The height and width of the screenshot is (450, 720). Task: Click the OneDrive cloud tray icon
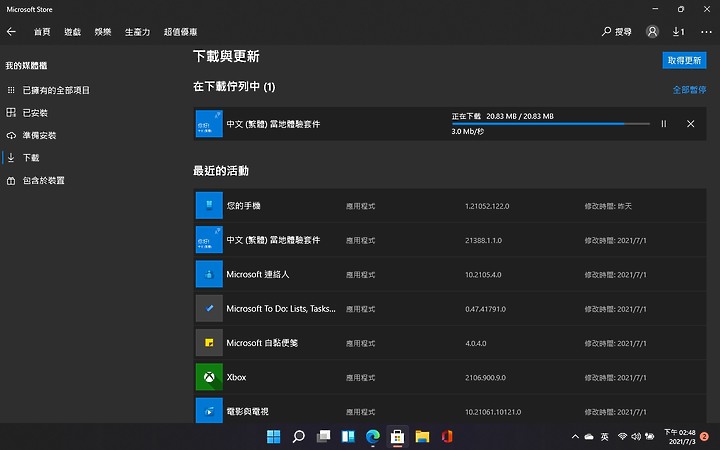point(589,437)
